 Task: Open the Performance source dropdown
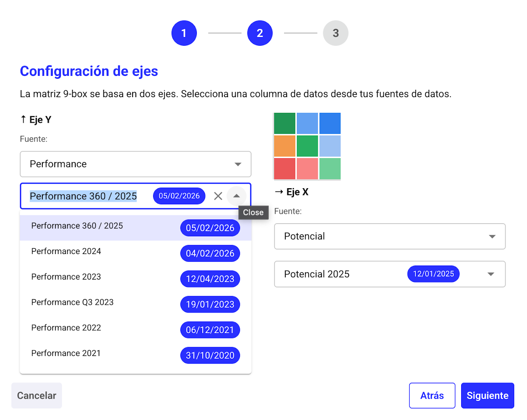[x=135, y=164]
